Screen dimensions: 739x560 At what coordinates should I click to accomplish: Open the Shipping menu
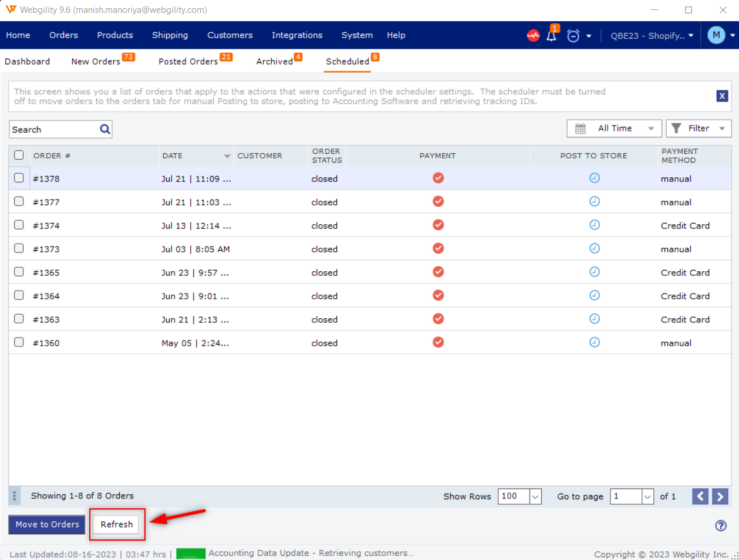tap(170, 35)
